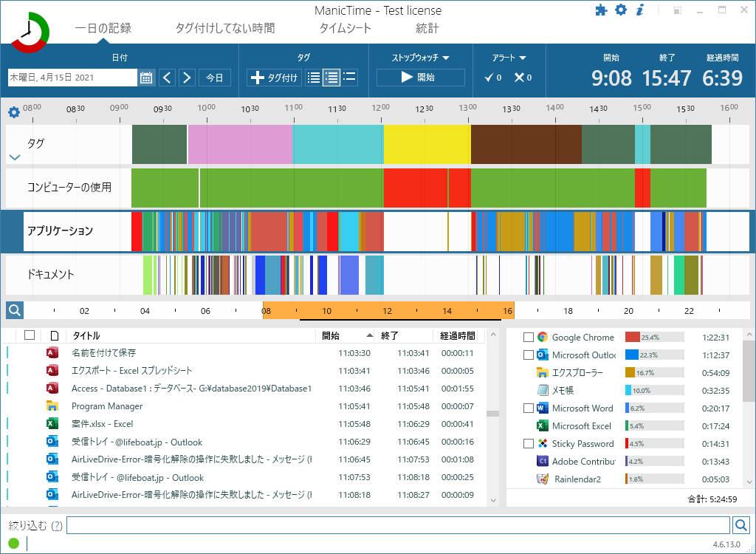Go to the previous day arrow
This screenshot has height=554, width=756.
click(167, 78)
